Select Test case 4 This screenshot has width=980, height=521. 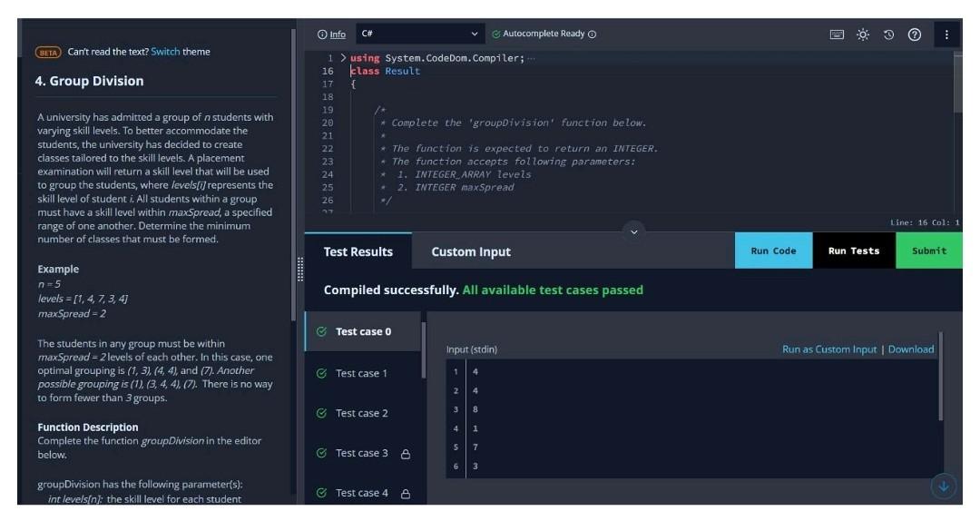click(362, 494)
